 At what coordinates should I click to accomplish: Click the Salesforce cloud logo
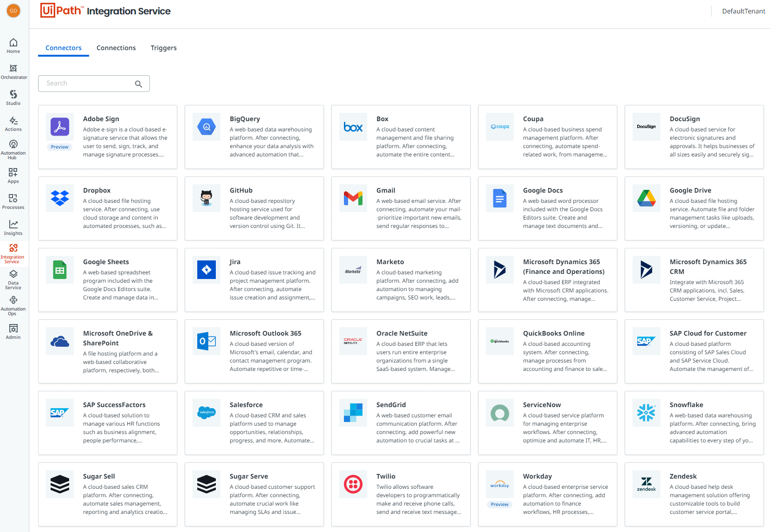coord(207,413)
